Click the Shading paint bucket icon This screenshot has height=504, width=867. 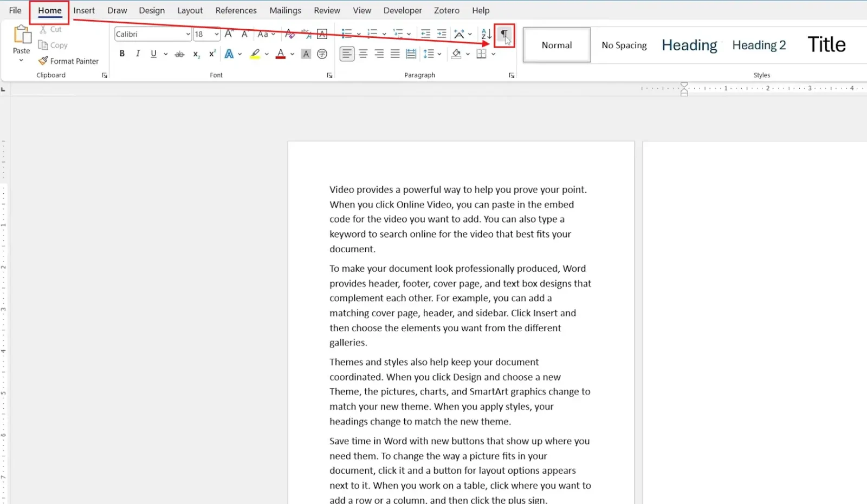[x=456, y=54]
